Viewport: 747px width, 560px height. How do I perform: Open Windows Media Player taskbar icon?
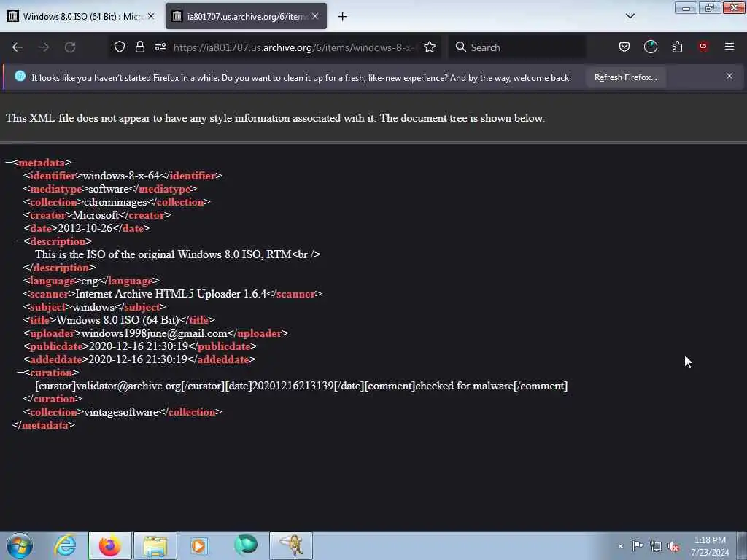[198, 545]
